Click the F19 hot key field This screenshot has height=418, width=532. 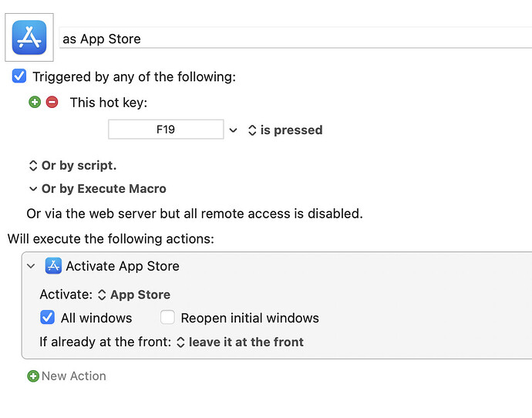[166, 130]
